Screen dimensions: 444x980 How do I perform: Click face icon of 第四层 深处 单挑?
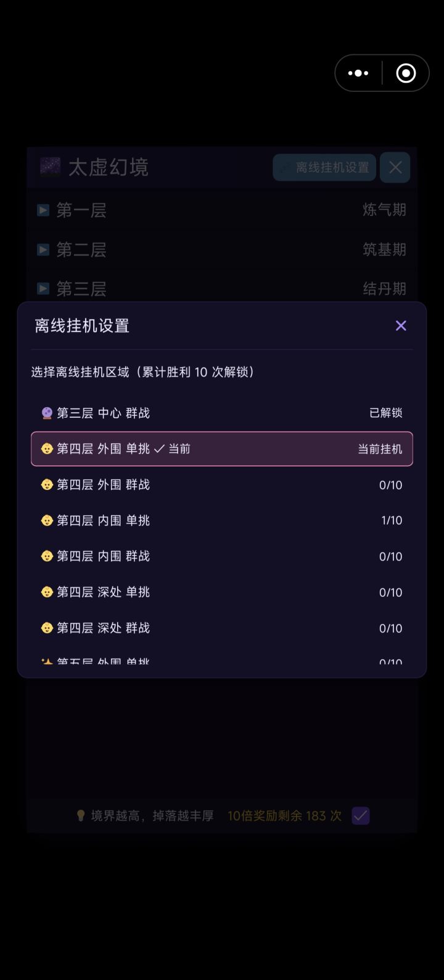pos(47,592)
